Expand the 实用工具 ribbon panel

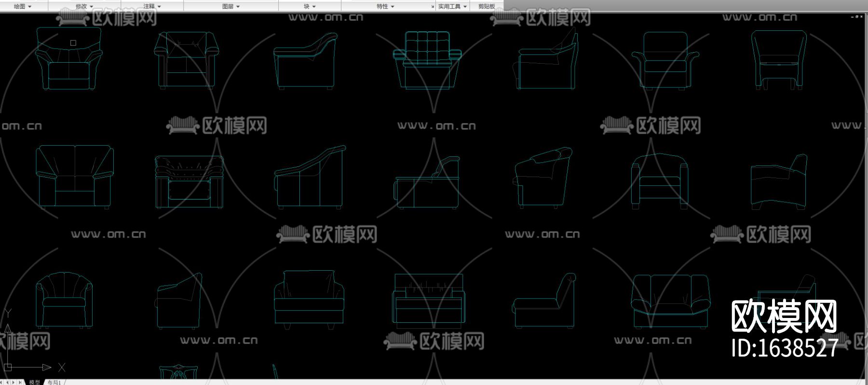point(452,6)
